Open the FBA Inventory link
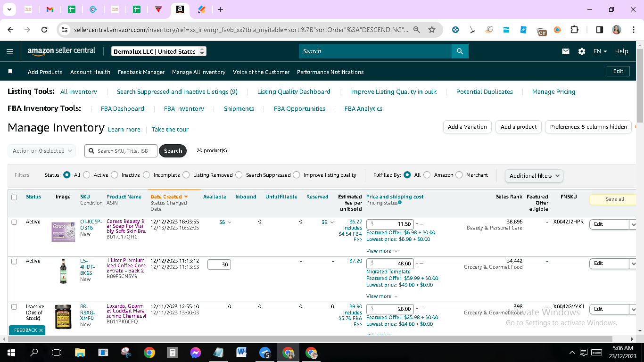Viewport: 644px width, 362px height. click(x=184, y=109)
